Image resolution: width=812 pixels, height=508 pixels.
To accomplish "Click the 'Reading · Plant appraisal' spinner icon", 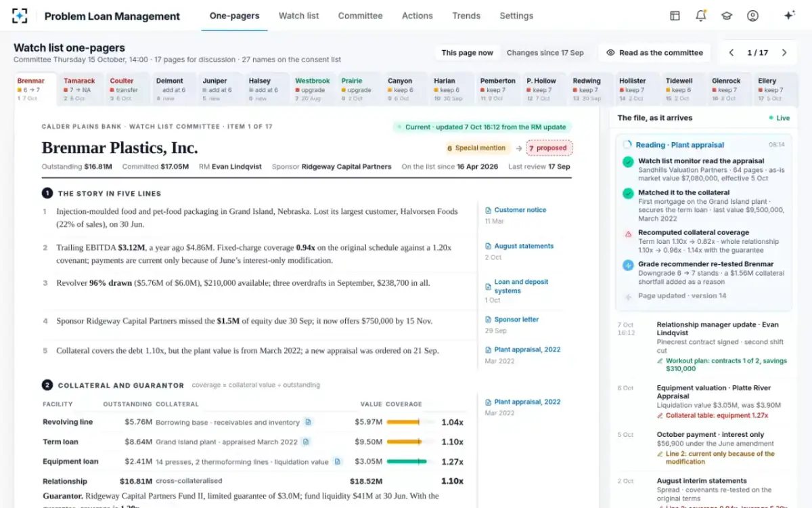I will [627, 145].
